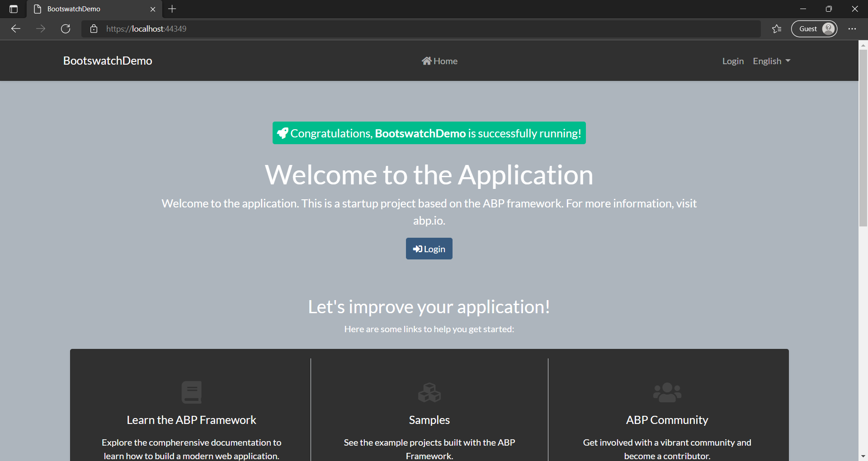The width and height of the screenshot is (868, 461).
Task: Click the Welcome to the Application heading
Action: pos(429,175)
